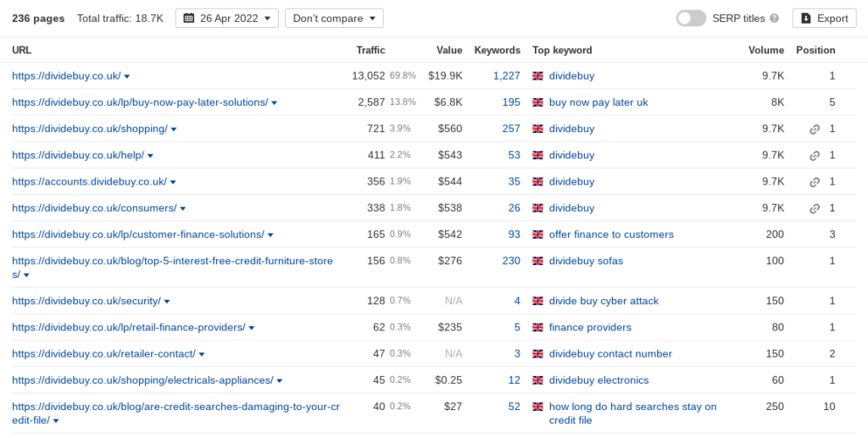This screenshot has height=438, width=868.
Task: Toggle the SERP titles switch
Action: [691, 19]
